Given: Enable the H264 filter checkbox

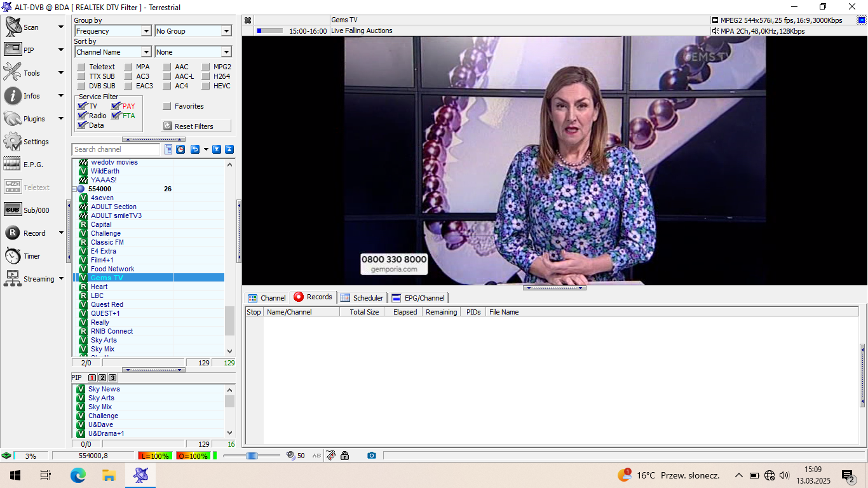Looking at the screenshot, I should coord(206,76).
